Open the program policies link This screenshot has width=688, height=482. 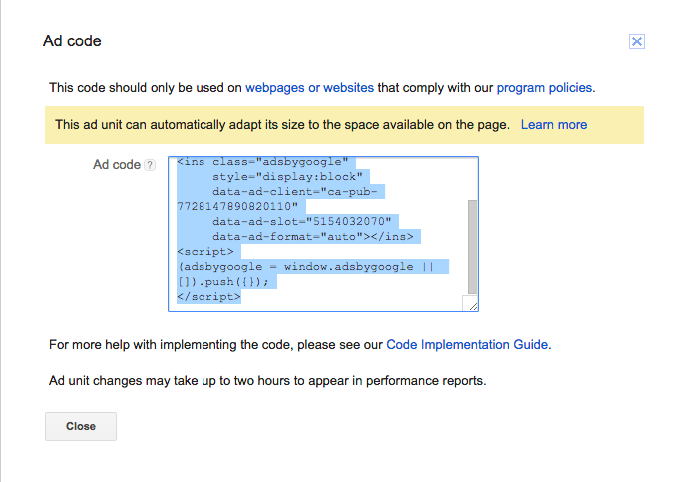click(544, 88)
